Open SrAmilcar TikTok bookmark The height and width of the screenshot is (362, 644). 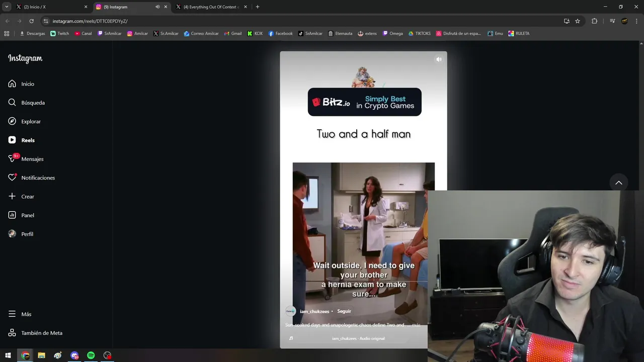[x=310, y=34]
